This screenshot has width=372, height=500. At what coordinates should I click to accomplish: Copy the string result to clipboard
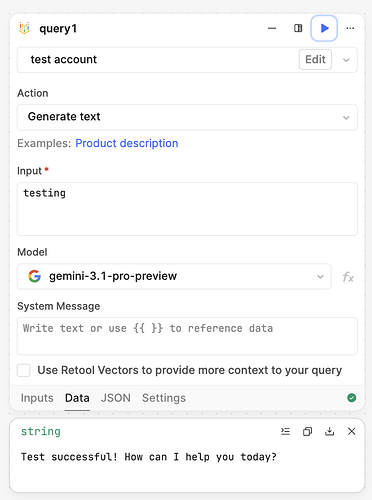tap(307, 431)
